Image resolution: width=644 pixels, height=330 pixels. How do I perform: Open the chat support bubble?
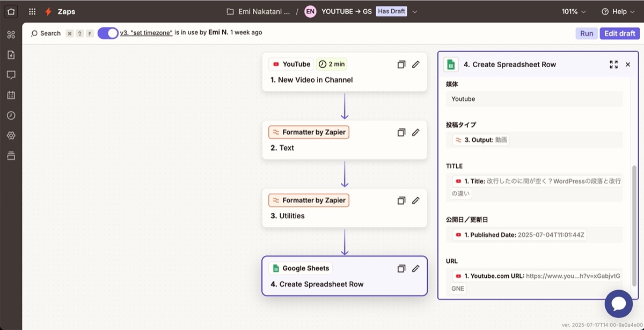618,304
